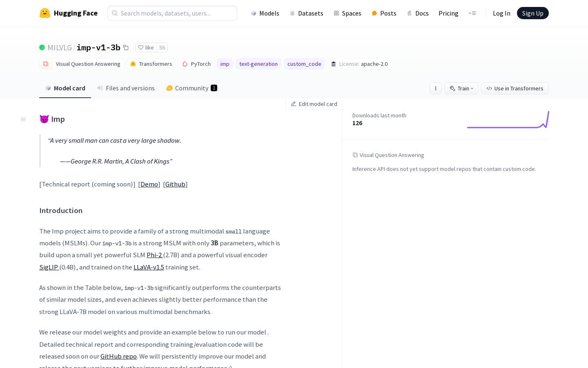The image size is (588, 368).
Task: Click the pencil edit icon
Action: click(294, 104)
